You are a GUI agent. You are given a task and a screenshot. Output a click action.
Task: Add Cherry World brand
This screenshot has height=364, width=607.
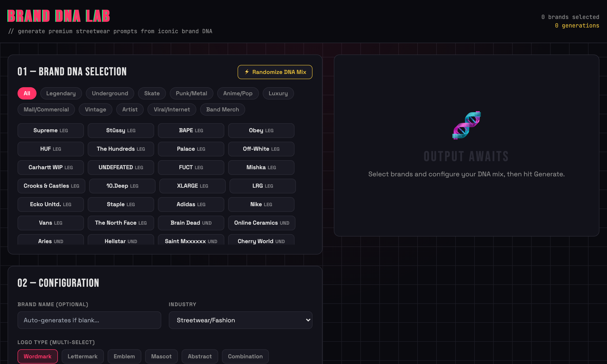(261, 240)
